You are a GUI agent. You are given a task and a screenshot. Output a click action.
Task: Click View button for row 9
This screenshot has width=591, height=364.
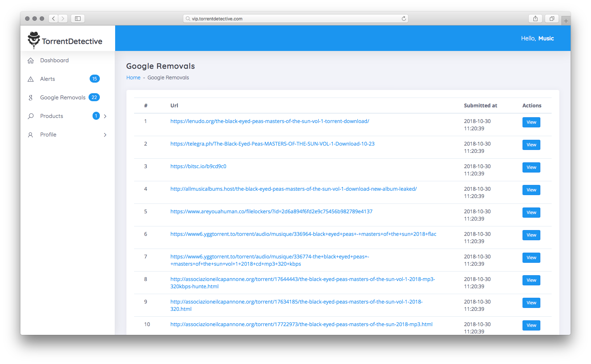coord(531,303)
